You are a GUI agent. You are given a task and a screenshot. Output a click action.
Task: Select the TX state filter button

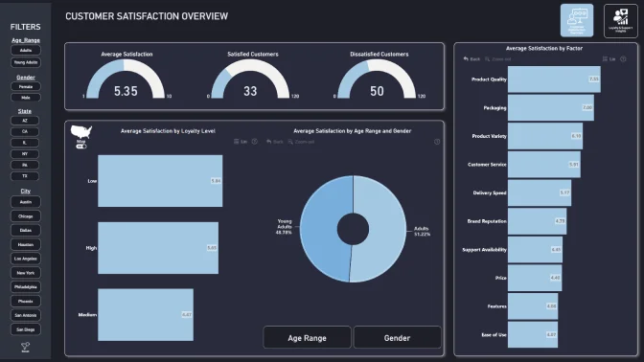pos(25,176)
